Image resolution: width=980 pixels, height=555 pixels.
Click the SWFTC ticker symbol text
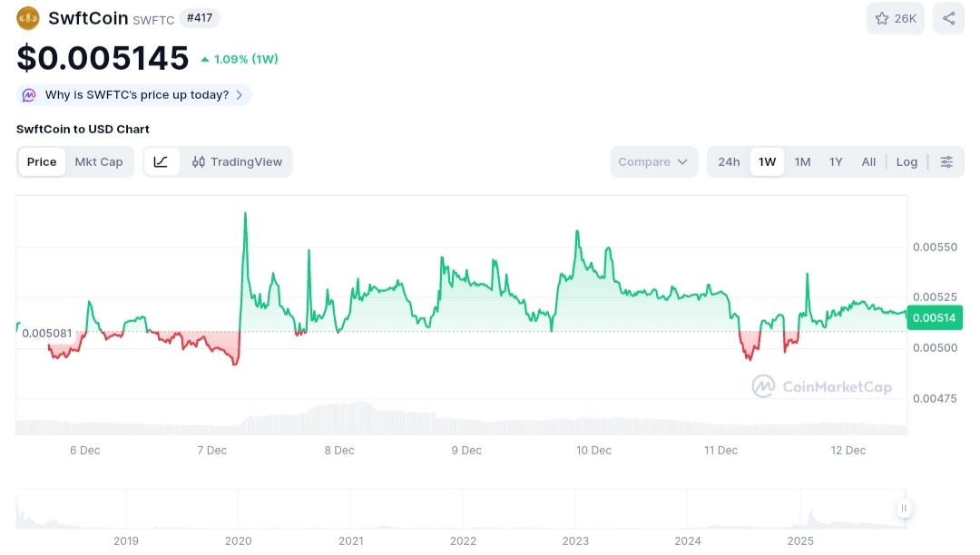coord(153,20)
